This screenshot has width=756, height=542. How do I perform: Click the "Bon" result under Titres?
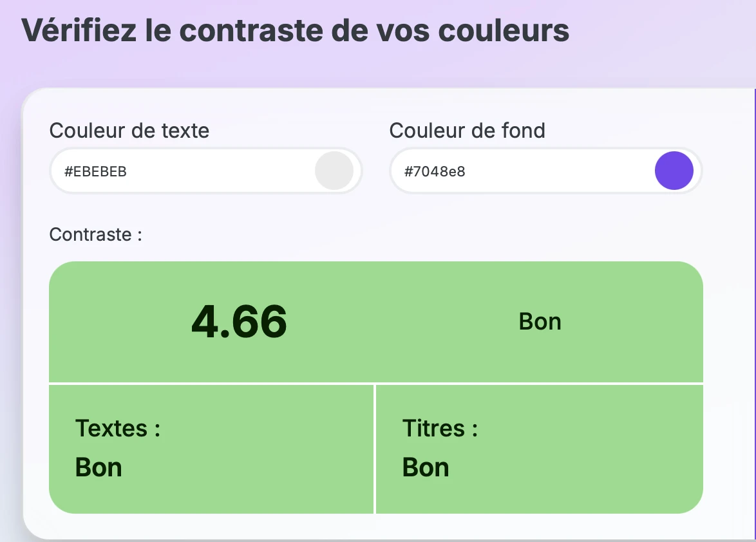click(x=426, y=467)
